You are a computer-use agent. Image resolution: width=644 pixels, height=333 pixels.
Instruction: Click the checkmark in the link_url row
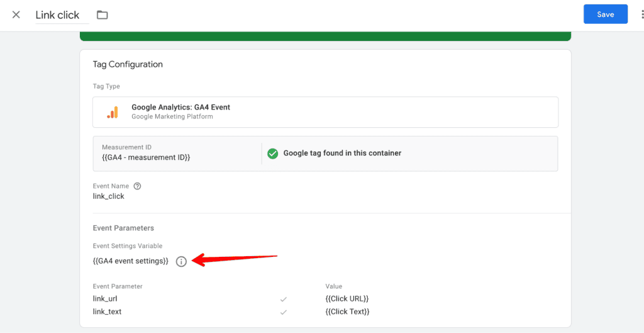click(x=283, y=299)
